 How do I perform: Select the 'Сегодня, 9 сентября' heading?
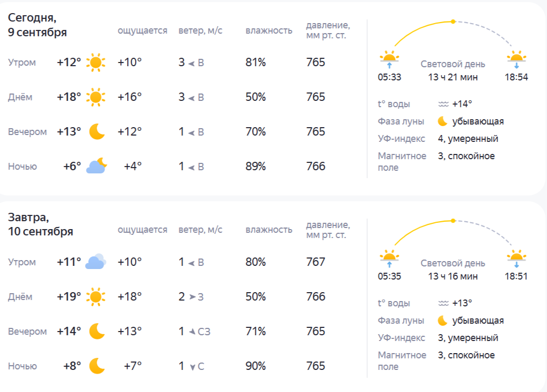[37, 25]
